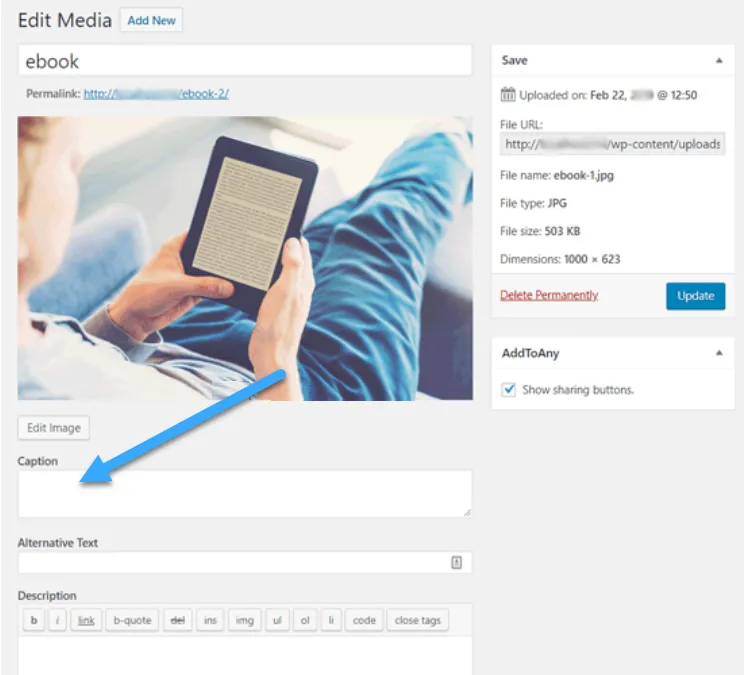Screen dimensions: 745x675
Task: Click the Caption resize handle corner
Action: click(467, 513)
